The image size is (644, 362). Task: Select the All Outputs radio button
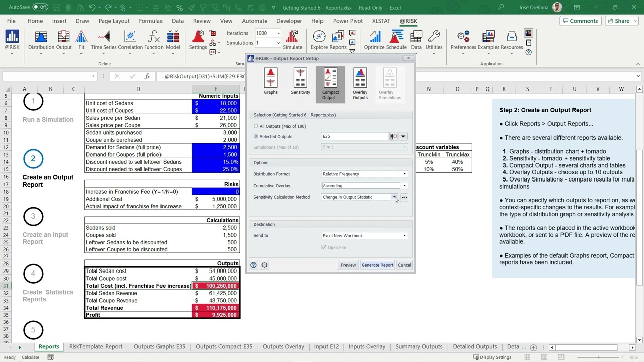256,126
